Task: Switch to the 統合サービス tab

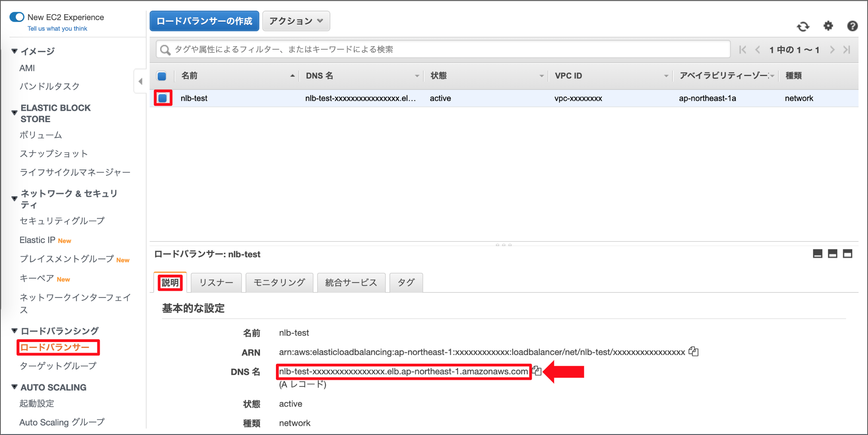Action: click(x=351, y=283)
